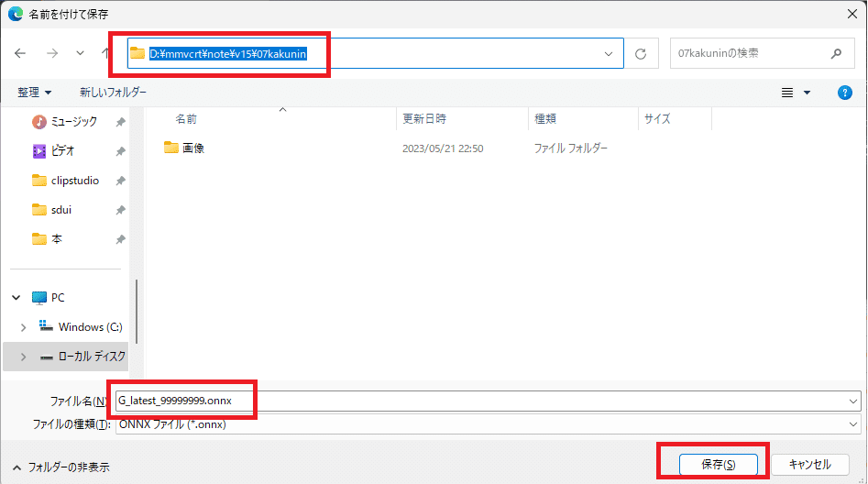Collapse folders with フォルダーの非表示
The height and width of the screenshot is (484, 868).
pyautogui.click(x=60, y=467)
